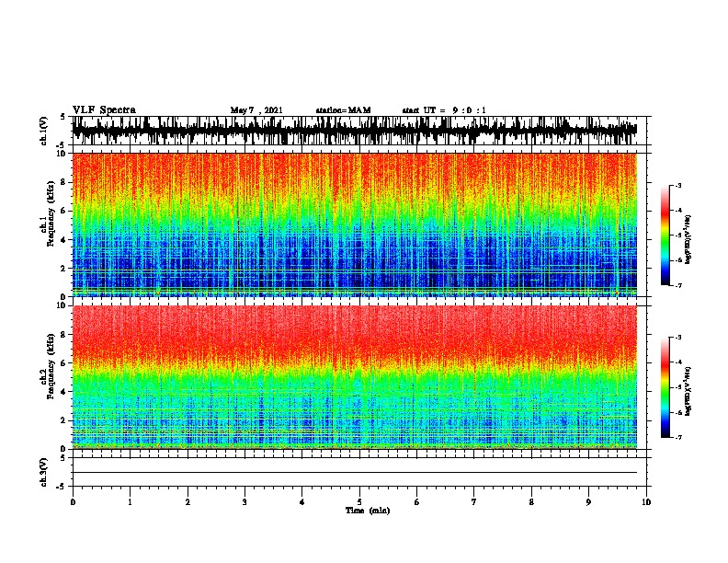Click the ch.2 spectrogram panel

(355, 377)
